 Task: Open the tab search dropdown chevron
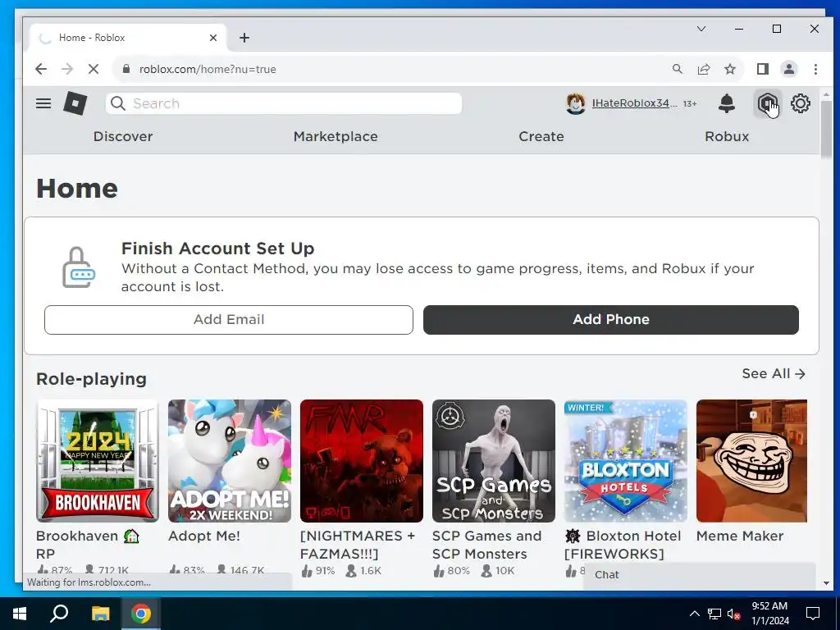pyautogui.click(x=701, y=29)
